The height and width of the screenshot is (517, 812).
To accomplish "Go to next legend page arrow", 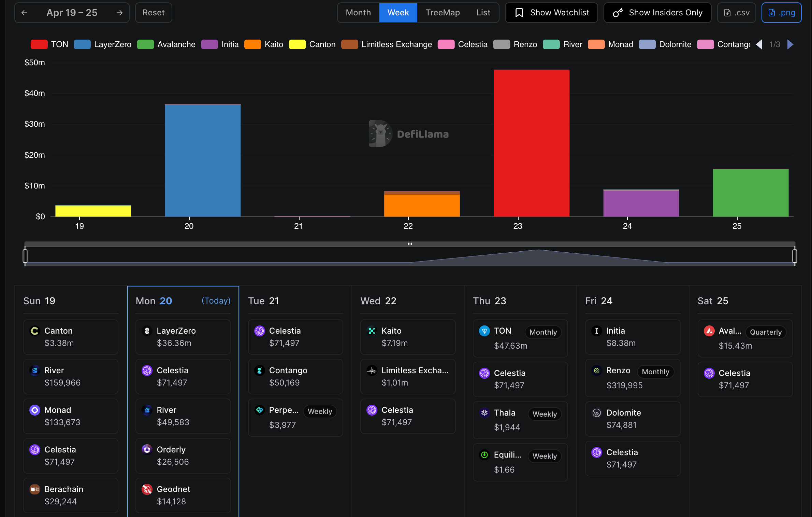I will click(x=790, y=44).
